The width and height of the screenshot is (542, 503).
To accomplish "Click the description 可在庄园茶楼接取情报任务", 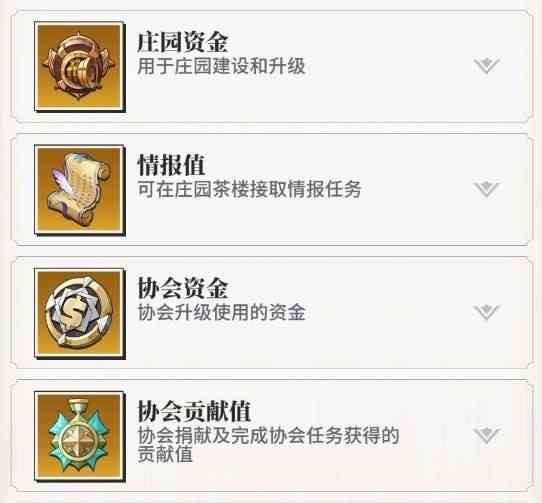I will [x=249, y=189].
